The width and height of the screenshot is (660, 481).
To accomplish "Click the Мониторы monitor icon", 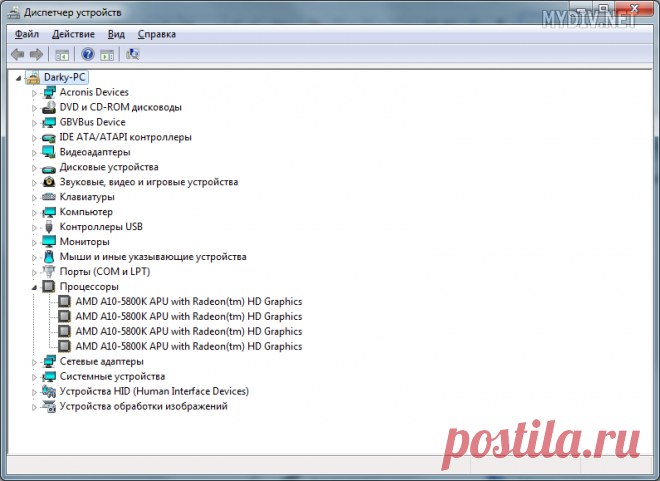I will coord(49,242).
